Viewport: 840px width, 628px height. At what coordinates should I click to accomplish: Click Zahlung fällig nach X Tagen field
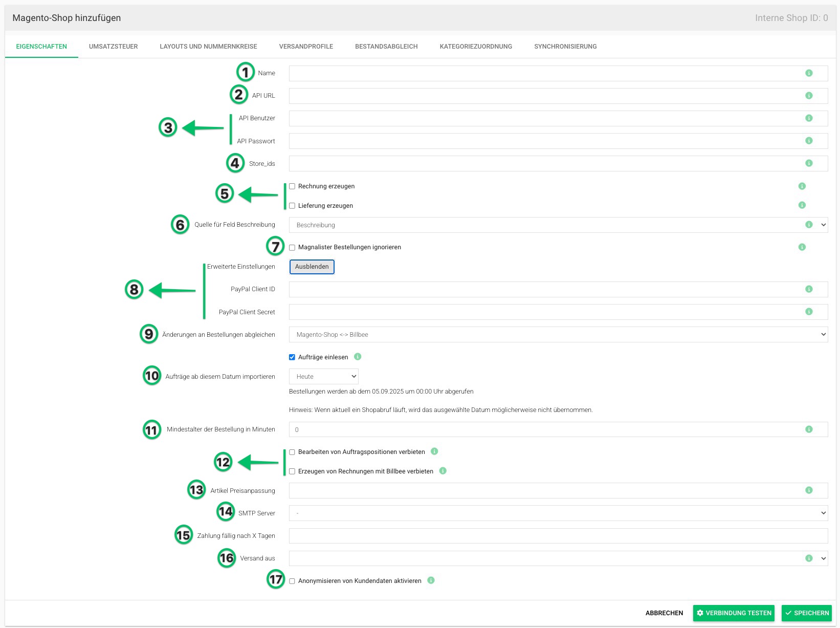[x=558, y=536]
